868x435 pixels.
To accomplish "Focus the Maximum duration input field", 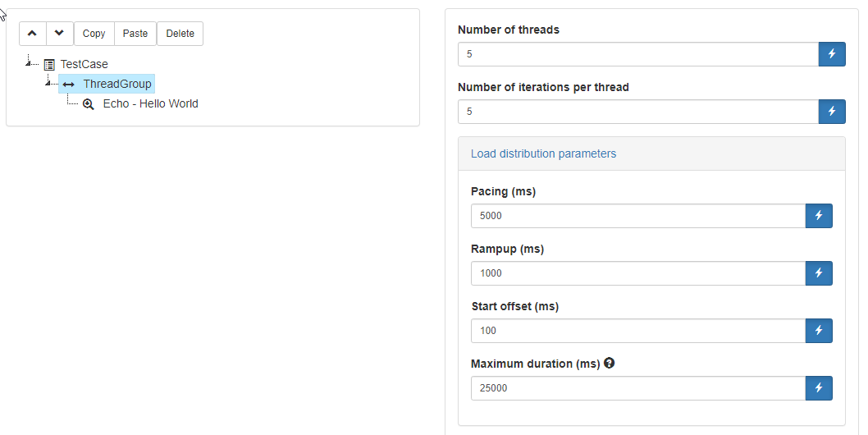I will pyautogui.click(x=638, y=388).
